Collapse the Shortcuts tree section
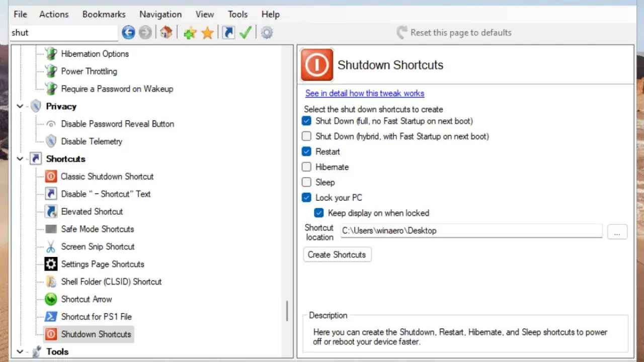 pyautogui.click(x=20, y=159)
